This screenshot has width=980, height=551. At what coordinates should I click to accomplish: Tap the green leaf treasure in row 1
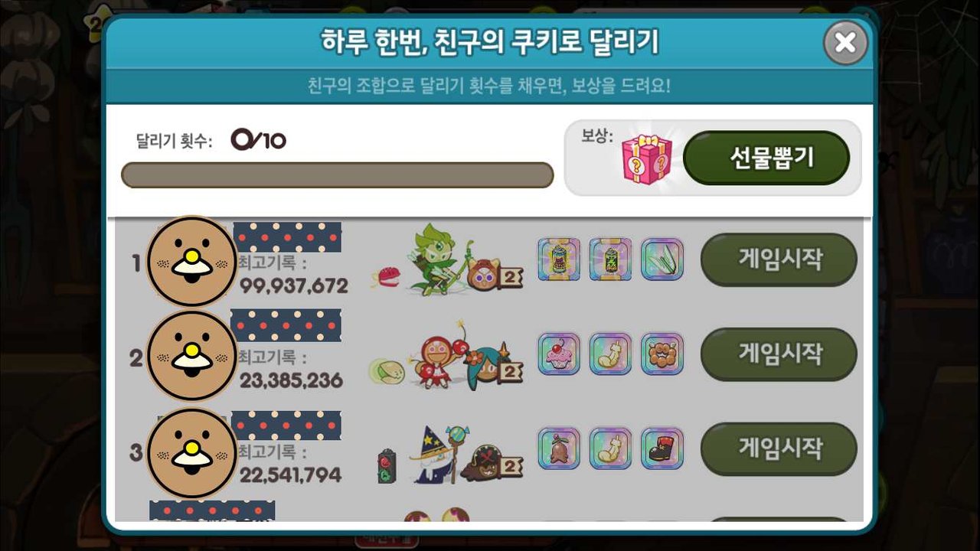(661, 259)
